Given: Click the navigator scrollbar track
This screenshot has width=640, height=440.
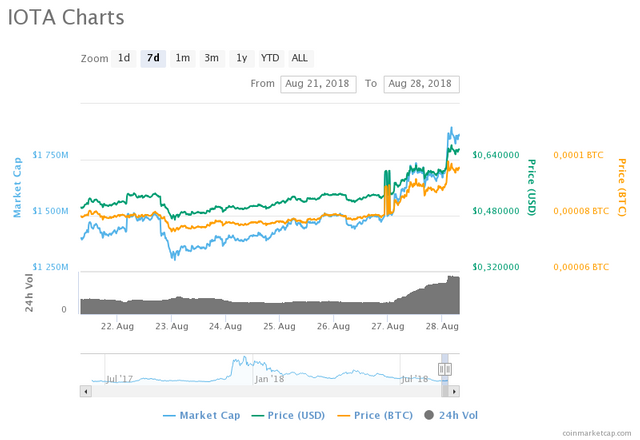Looking at the screenshot, I should click(266, 391).
